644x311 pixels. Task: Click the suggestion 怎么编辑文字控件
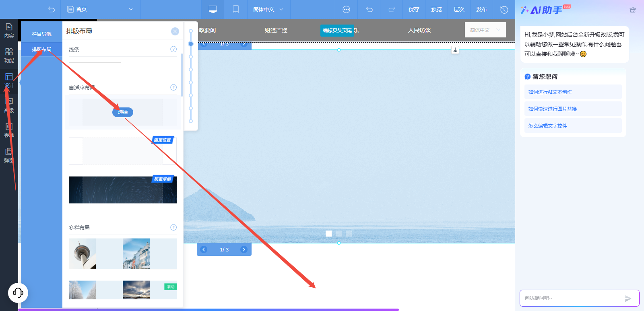(573, 126)
